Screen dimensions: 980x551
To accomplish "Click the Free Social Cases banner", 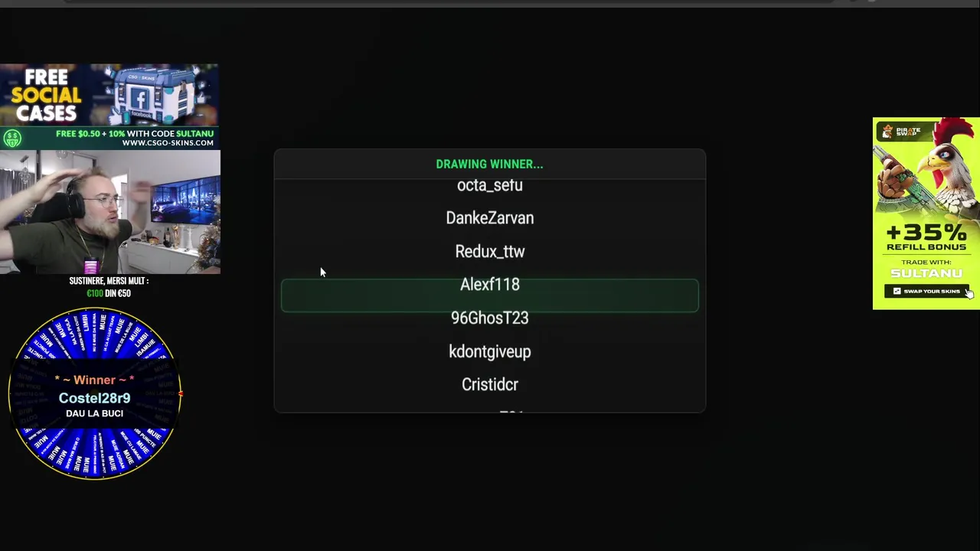I will click(x=109, y=106).
